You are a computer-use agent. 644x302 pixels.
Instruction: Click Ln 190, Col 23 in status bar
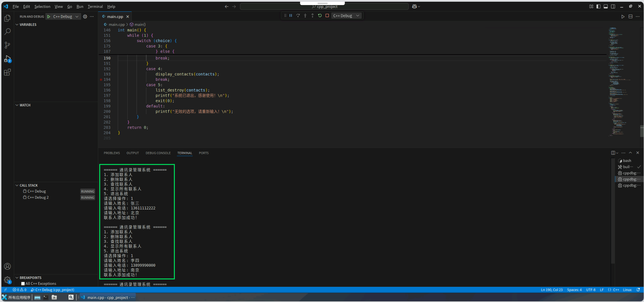[552, 290]
